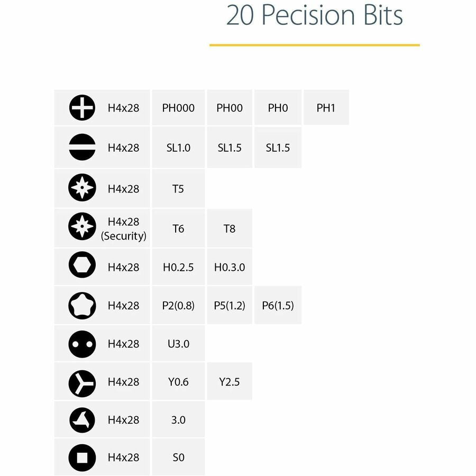Image resolution: width=476 pixels, height=476 pixels.
Task: Click the S0 square size cell
Action: point(178,457)
